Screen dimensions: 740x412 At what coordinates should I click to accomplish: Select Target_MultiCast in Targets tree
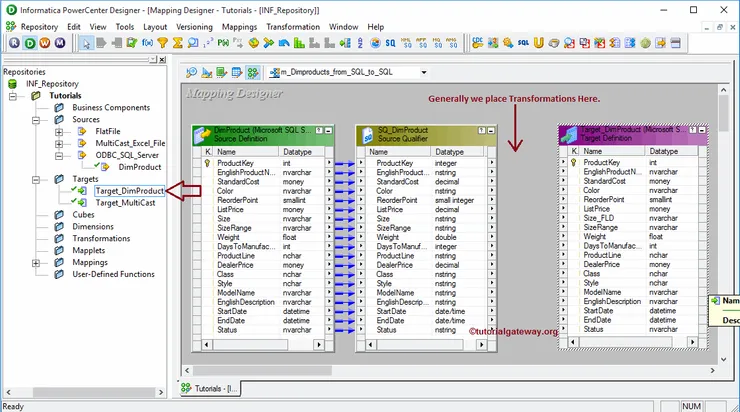pyautogui.click(x=125, y=203)
